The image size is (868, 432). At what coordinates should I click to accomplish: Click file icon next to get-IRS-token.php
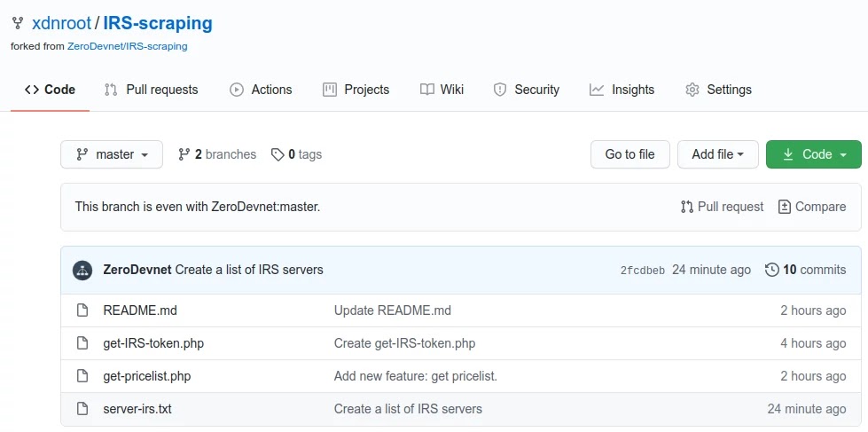point(82,343)
